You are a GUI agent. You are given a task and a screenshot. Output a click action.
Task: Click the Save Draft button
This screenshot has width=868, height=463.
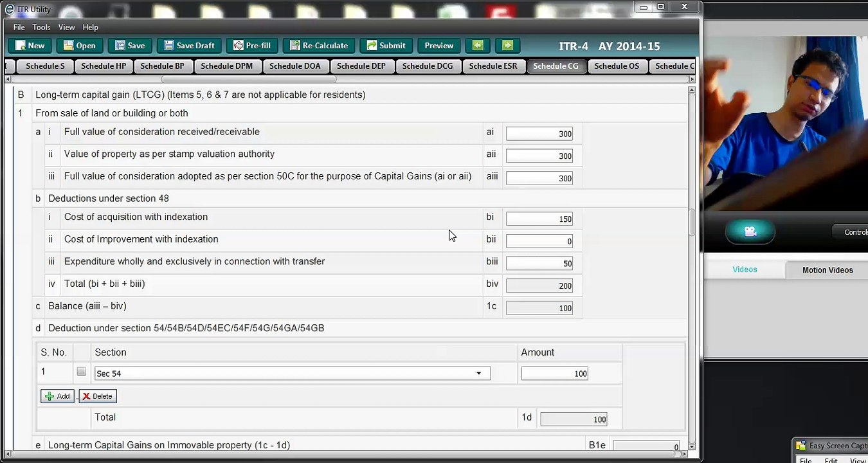189,46
